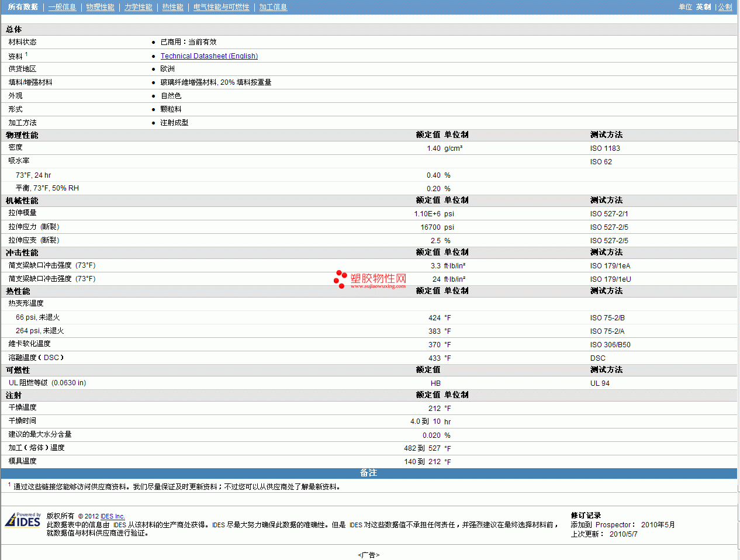Select the UL 阻燃等级 (0.0630 in) label

[x=47, y=383]
